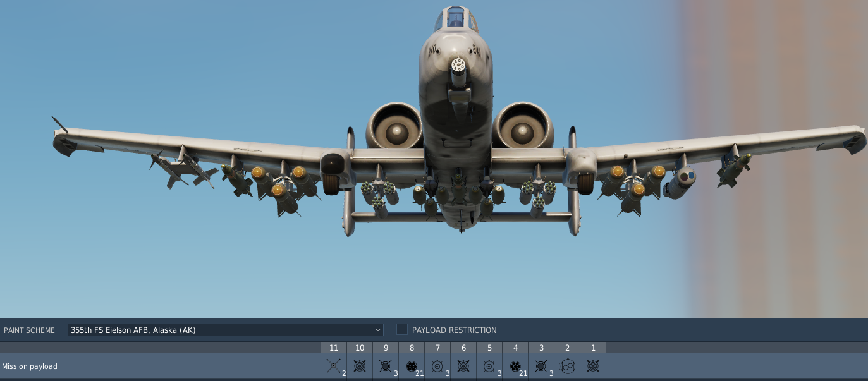
Task: Select pylon 6 bomb payload icon
Action: (x=463, y=366)
